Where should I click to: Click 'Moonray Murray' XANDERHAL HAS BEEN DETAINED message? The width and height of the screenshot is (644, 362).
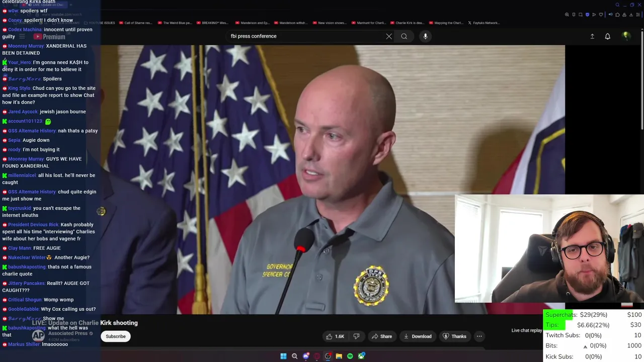coord(44,49)
